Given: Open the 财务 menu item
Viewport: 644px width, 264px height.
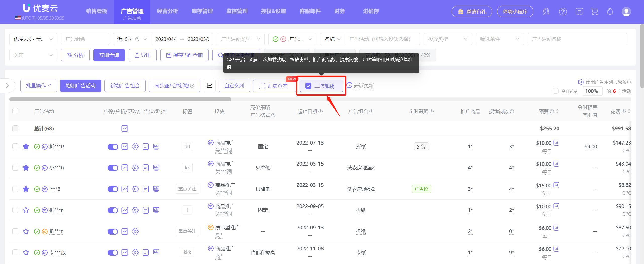Looking at the screenshot, I should (339, 11).
